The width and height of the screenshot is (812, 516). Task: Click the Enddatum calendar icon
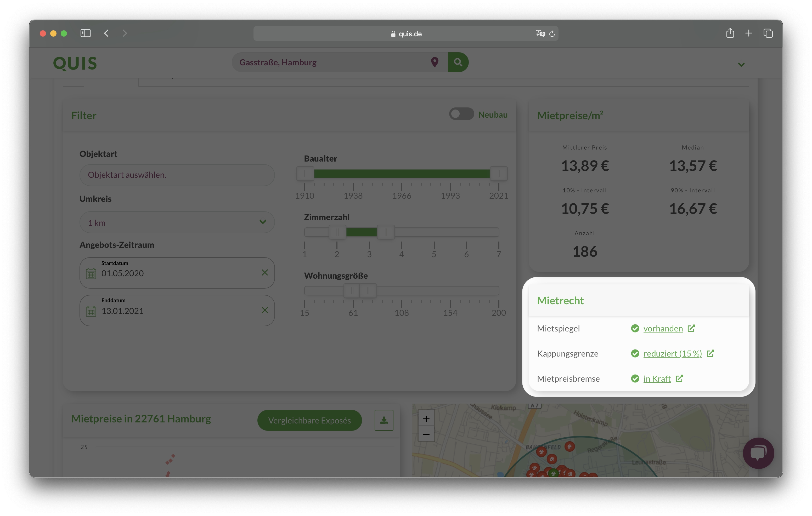(x=91, y=311)
